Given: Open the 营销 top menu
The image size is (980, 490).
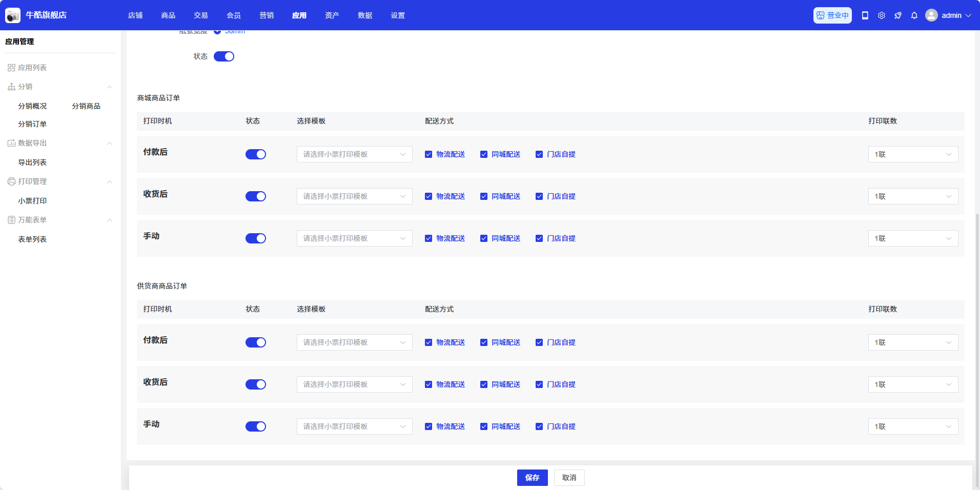Looking at the screenshot, I should [x=267, y=15].
